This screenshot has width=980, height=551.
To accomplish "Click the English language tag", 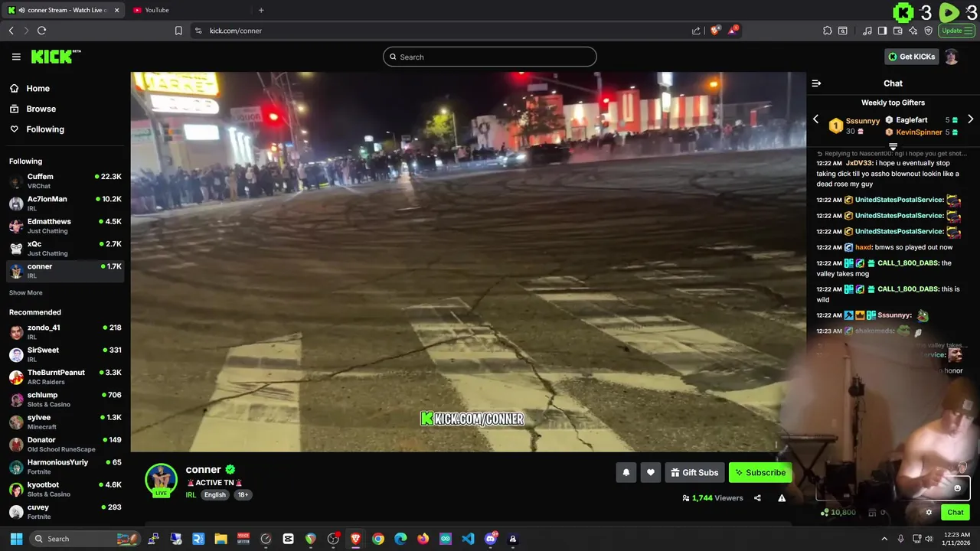I will point(214,495).
